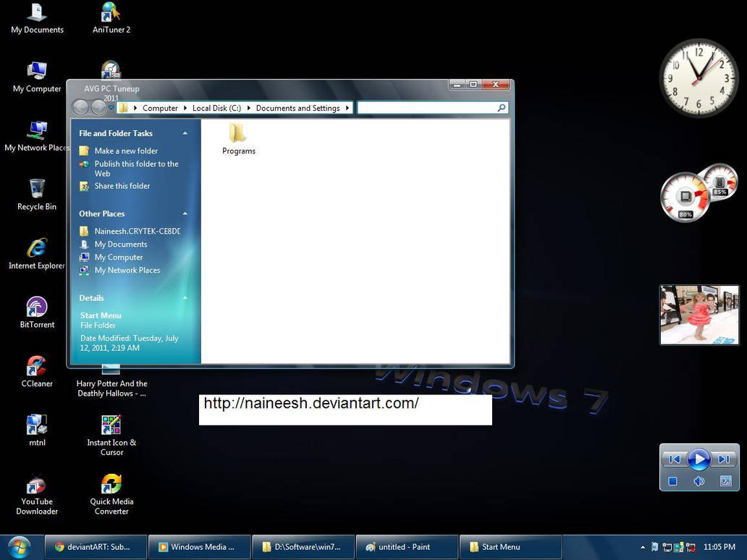Open AniTuner 2

point(111,13)
